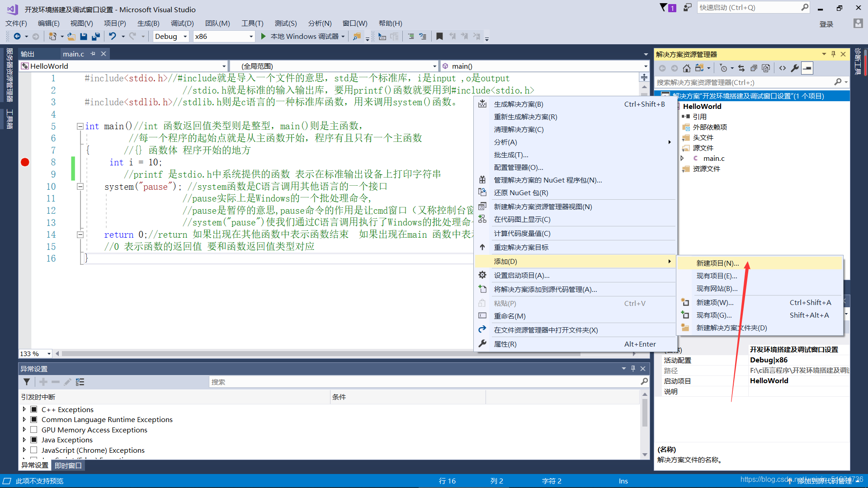Enable JavaScript (Chrome) Exceptions checkbox
Image resolution: width=868 pixels, height=488 pixels.
click(x=34, y=450)
